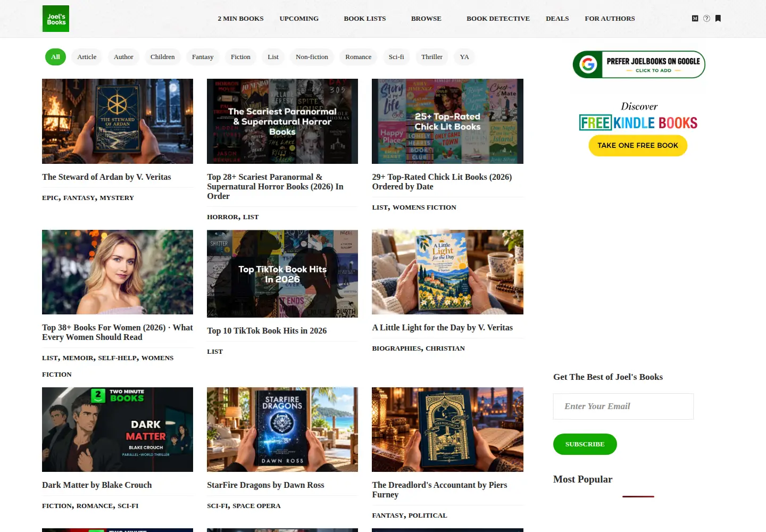Open the For Authors menu item
Image resolution: width=766 pixels, height=532 pixels.
pyautogui.click(x=610, y=19)
